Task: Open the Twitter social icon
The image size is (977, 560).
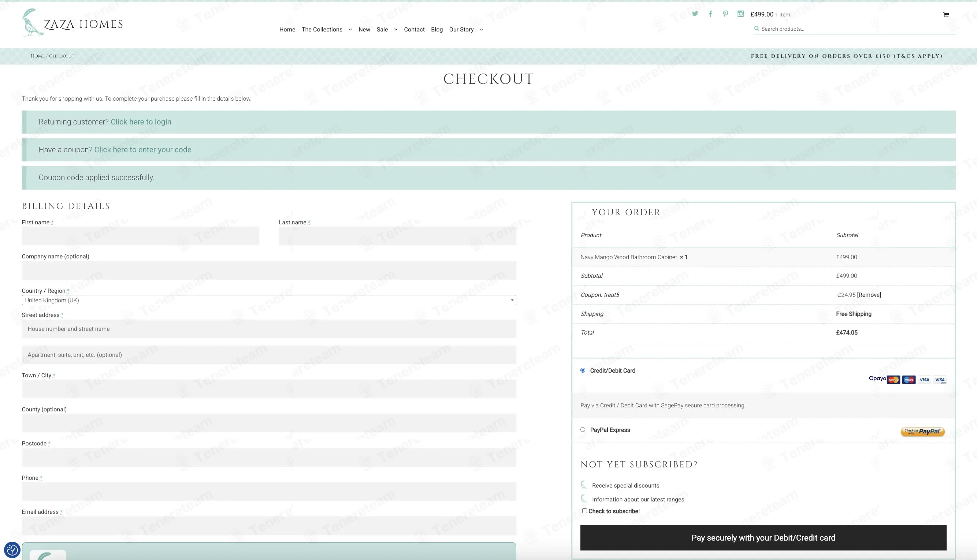Action: [695, 14]
